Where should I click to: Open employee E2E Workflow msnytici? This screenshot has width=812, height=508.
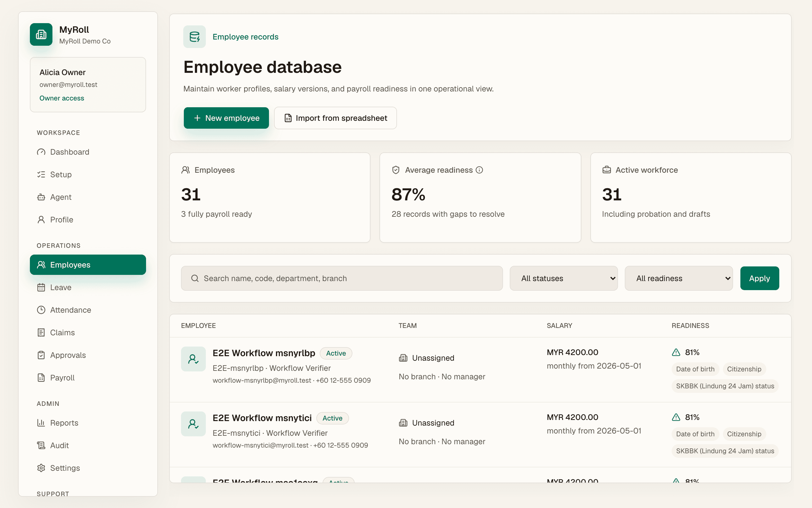click(x=262, y=418)
